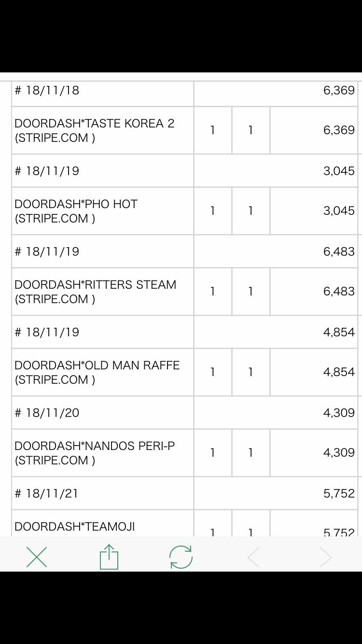Tap the 6,483 amount in RITTERS STEAM row
This screenshot has height=644, width=362.
click(x=339, y=292)
